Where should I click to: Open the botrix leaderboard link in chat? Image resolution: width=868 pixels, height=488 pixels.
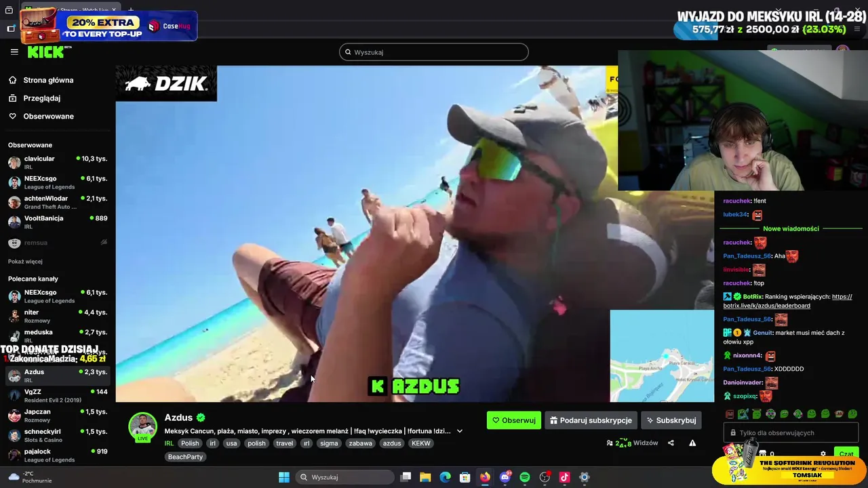787,301
